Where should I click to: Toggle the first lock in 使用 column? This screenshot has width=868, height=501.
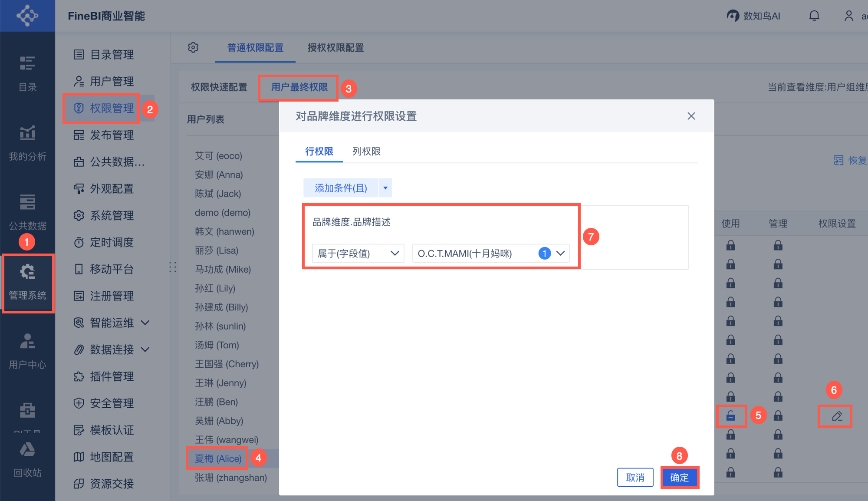pos(731,246)
